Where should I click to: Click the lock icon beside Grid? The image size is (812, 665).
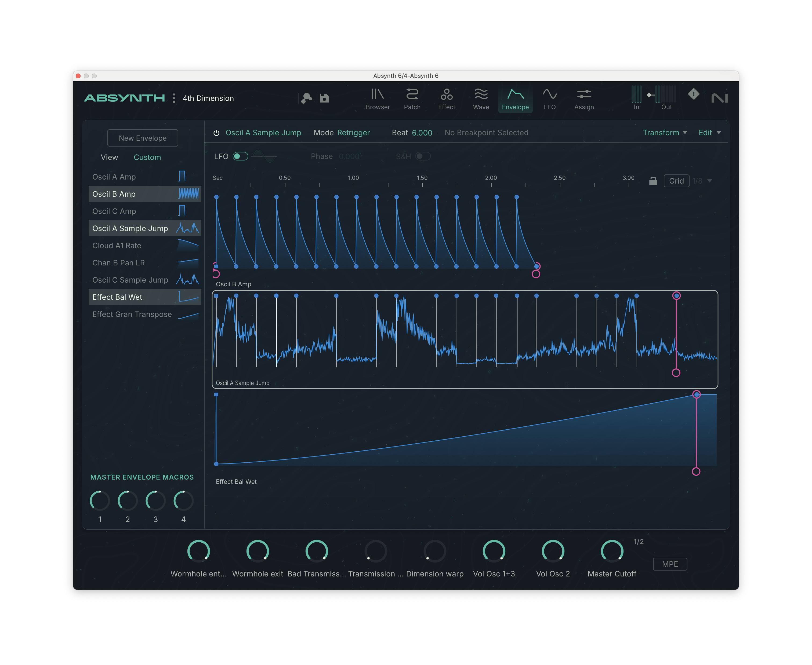click(653, 181)
